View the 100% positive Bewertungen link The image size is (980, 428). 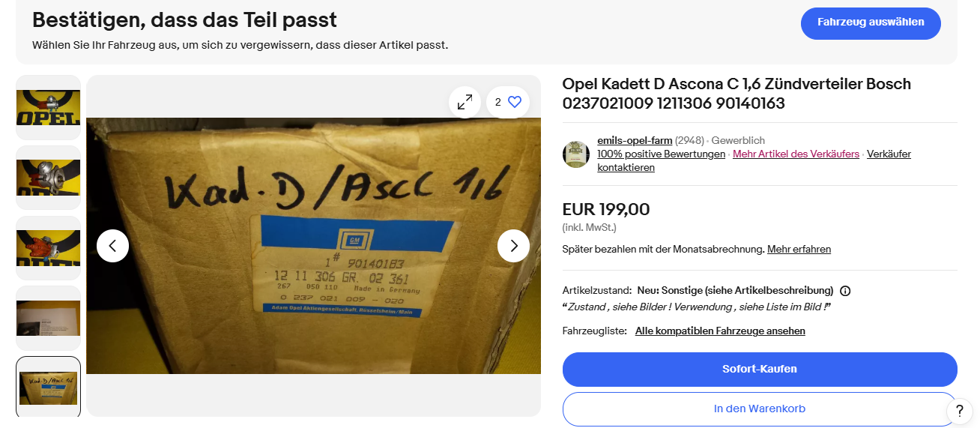pos(661,154)
